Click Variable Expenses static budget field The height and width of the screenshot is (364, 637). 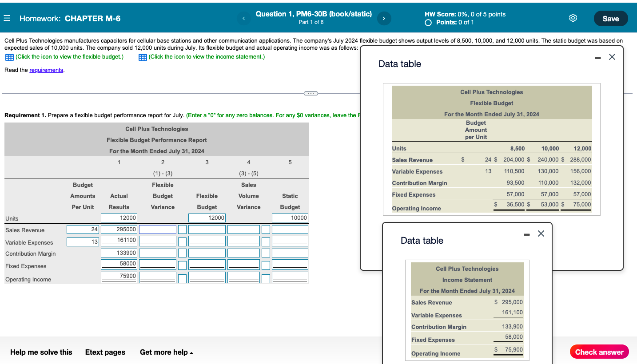click(290, 241)
